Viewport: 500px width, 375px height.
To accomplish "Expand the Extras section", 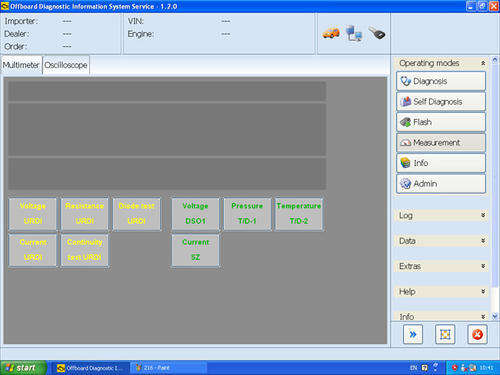I will click(x=441, y=266).
